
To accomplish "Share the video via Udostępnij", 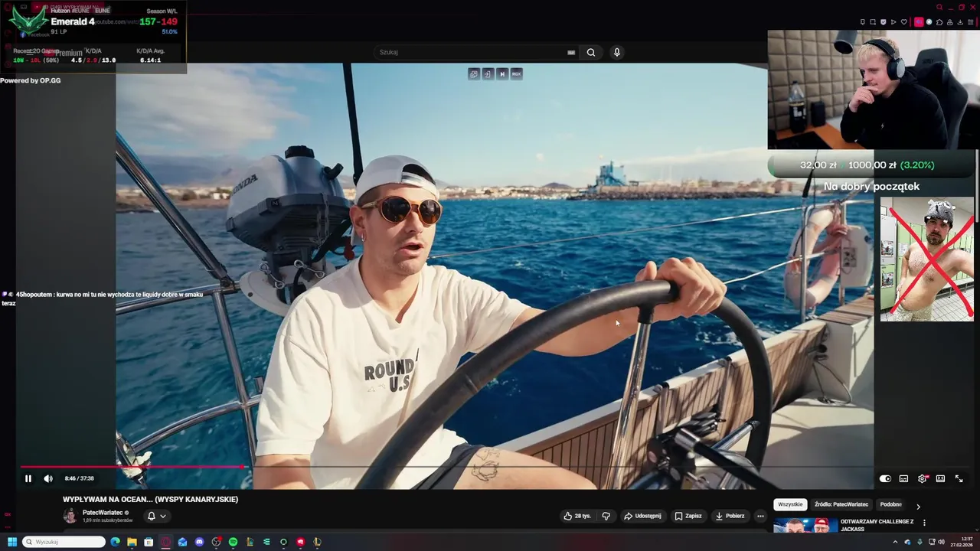I will pyautogui.click(x=642, y=516).
